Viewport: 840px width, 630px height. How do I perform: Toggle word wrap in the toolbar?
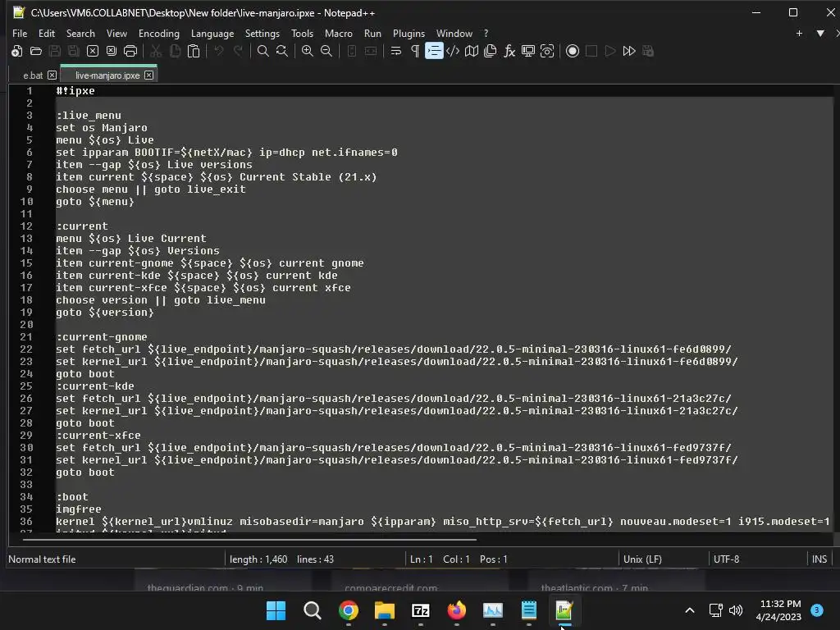(396, 51)
